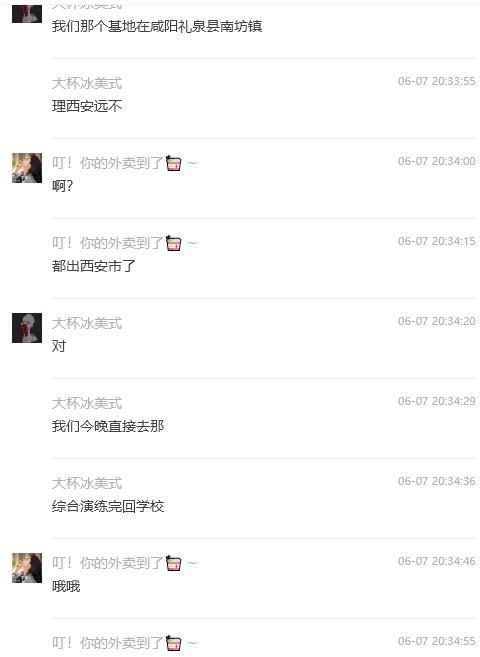
Task: Click takeout box emoji in 20:34:46 sender name
Action: click(x=173, y=563)
